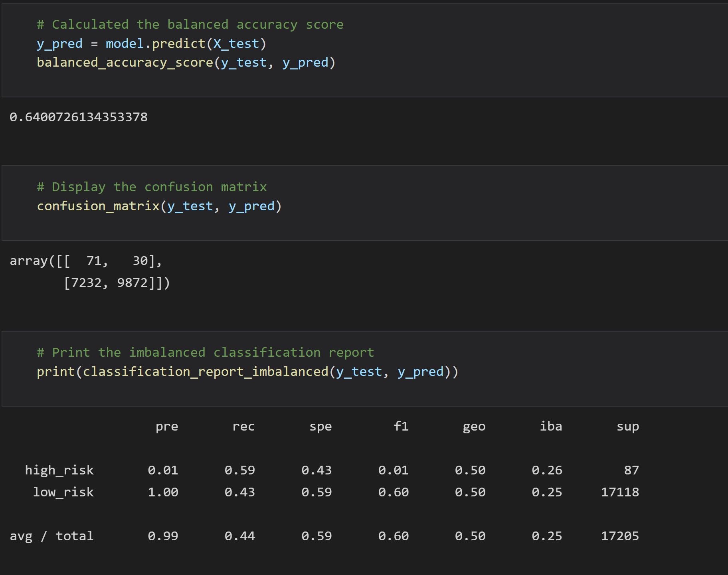Image resolution: width=728 pixels, height=575 pixels.
Task: Click the spe column header
Action: coord(321,426)
